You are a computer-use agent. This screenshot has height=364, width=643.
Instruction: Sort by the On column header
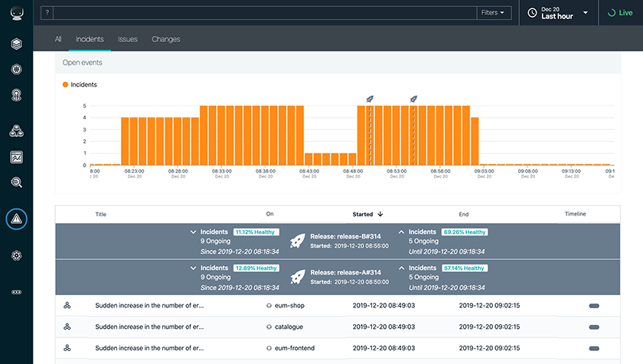[x=269, y=213]
